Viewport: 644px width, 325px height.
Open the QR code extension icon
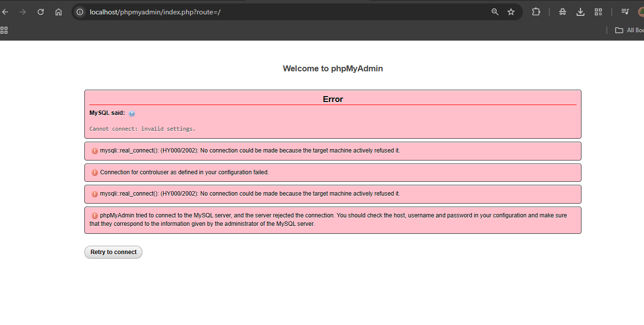(598, 12)
